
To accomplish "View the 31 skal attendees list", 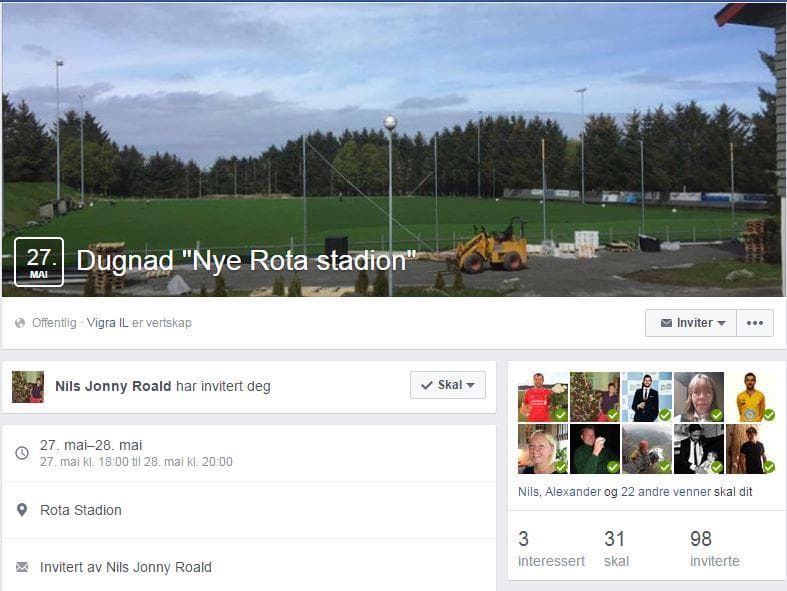I will click(616, 548).
